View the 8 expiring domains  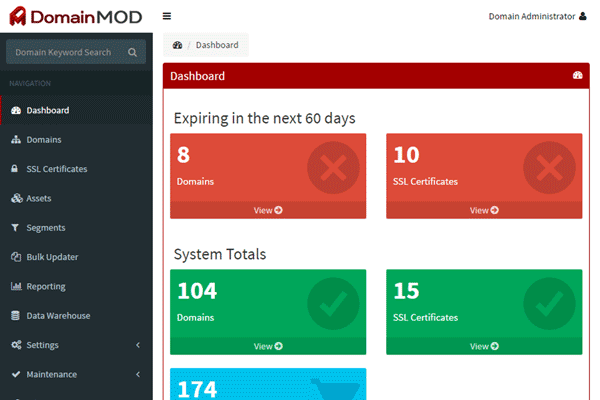pyautogui.click(x=268, y=210)
